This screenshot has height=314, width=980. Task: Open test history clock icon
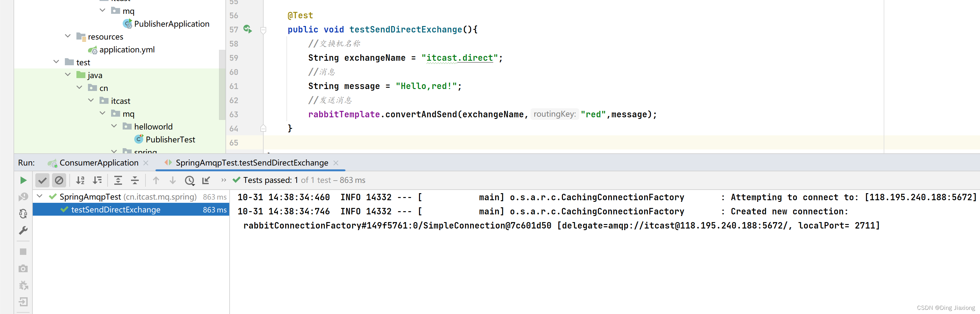189,180
